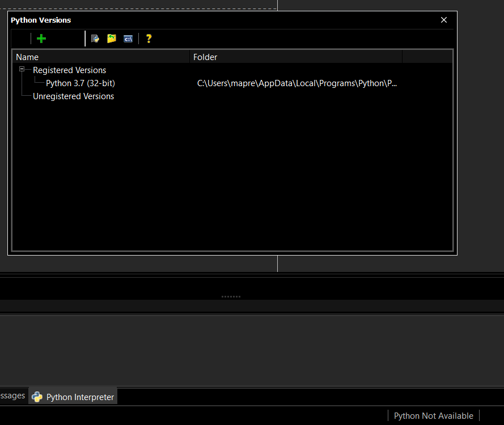Switch to the Python Interpreter tab
Screen dimensions: 504x425
click(79, 397)
